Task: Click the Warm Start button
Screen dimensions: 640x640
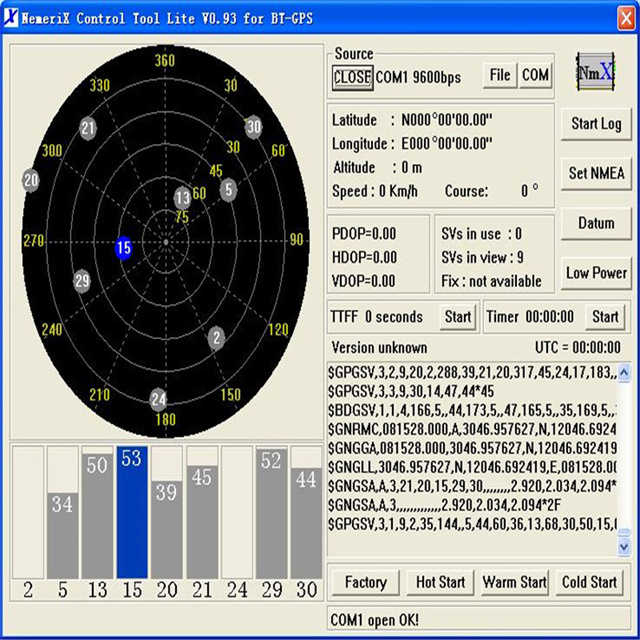Action: click(515, 582)
